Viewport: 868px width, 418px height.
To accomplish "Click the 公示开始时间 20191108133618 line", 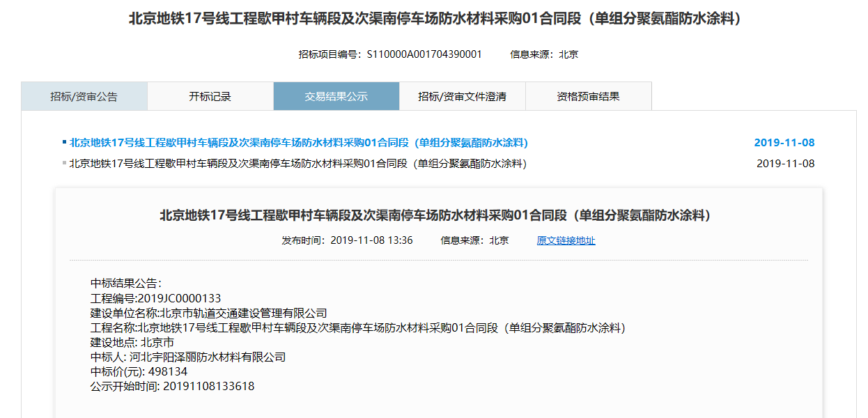I will pyautogui.click(x=172, y=386).
